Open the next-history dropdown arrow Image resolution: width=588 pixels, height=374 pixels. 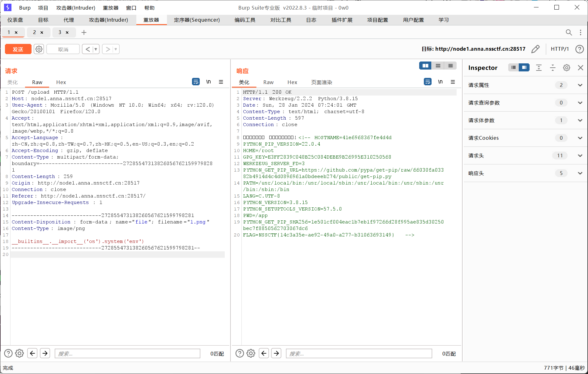click(x=116, y=49)
